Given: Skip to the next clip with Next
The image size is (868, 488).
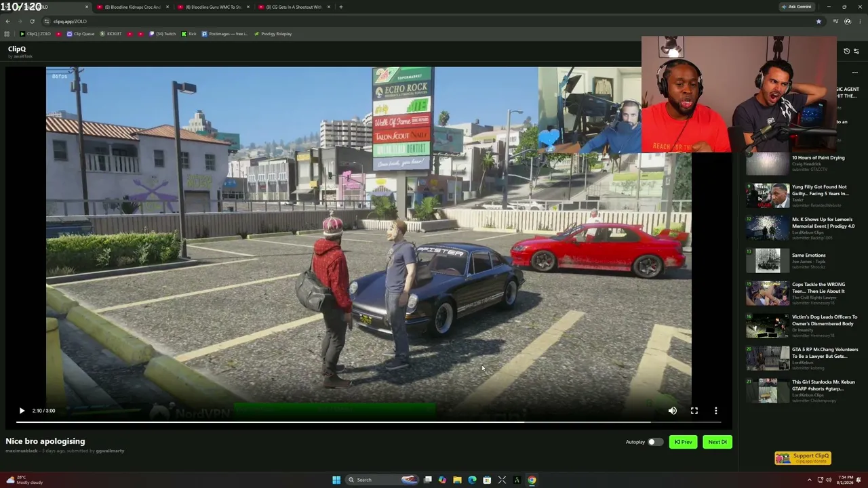Looking at the screenshot, I should click(717, 442).
